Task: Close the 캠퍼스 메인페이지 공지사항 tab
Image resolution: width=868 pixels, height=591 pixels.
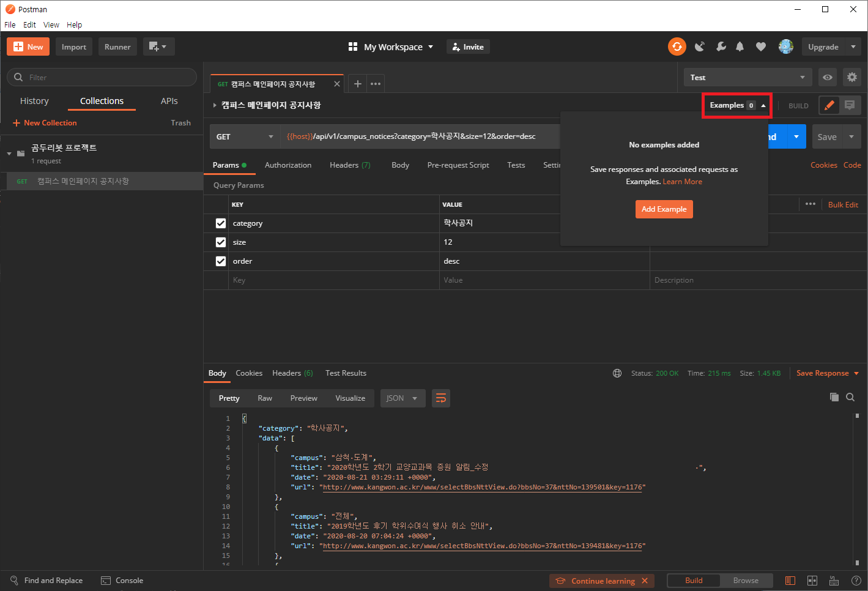Action: [x=337, y=84]
